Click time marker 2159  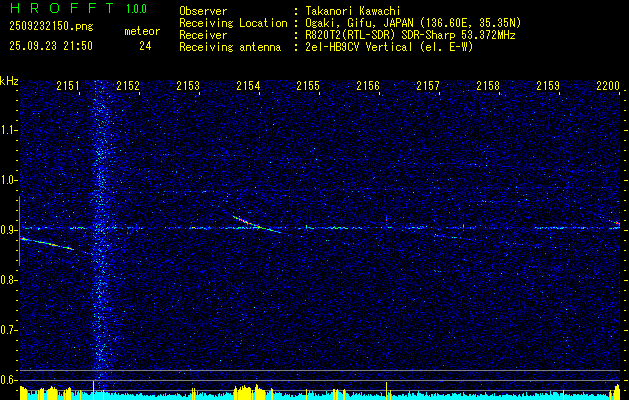click(548, 85)
